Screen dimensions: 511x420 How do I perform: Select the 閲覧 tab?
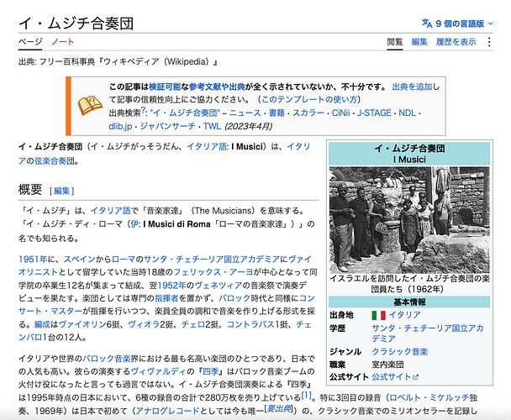pos(395,42)
